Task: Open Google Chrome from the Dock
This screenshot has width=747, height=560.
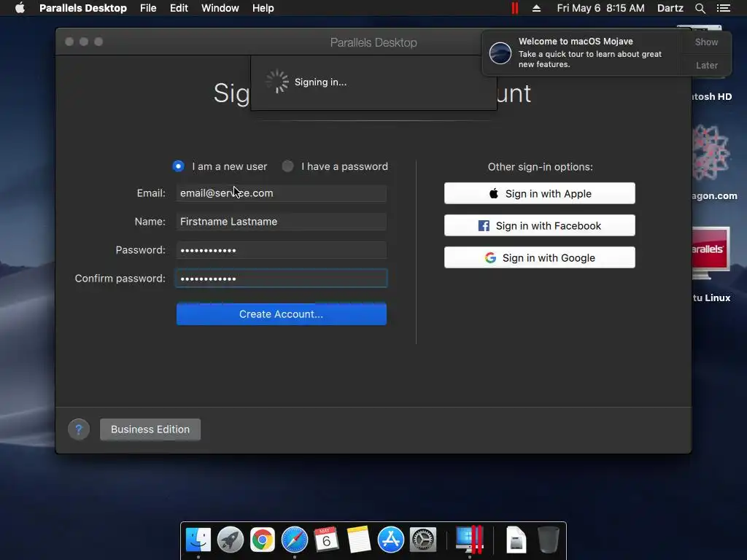Action: tap(263, 540)
